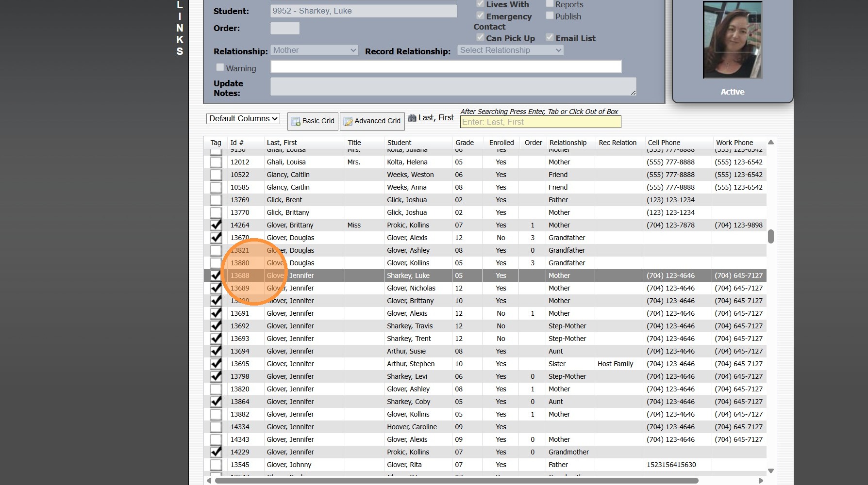Click student cell Hoover, Caroline
This screenshot has height=485, width=868.
pos(412,427)
